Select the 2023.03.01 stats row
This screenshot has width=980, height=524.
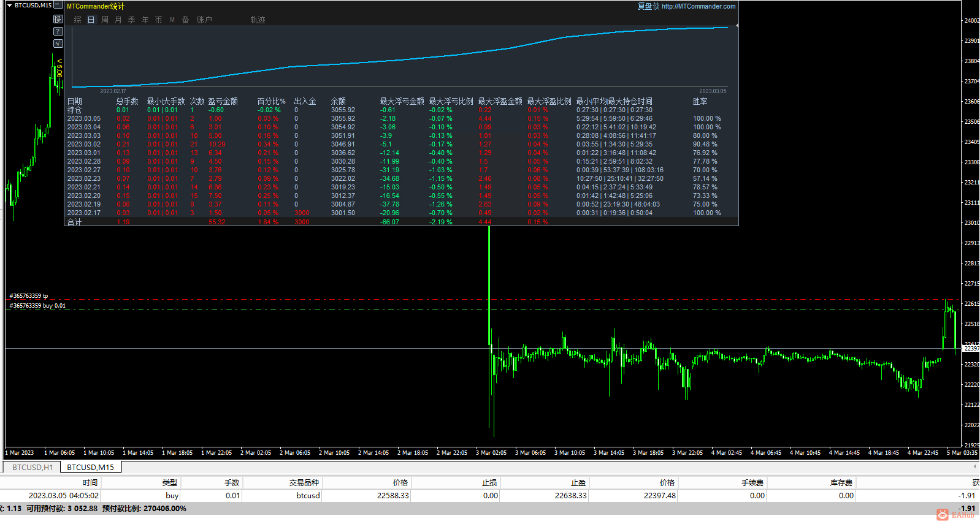click(401, 153)
